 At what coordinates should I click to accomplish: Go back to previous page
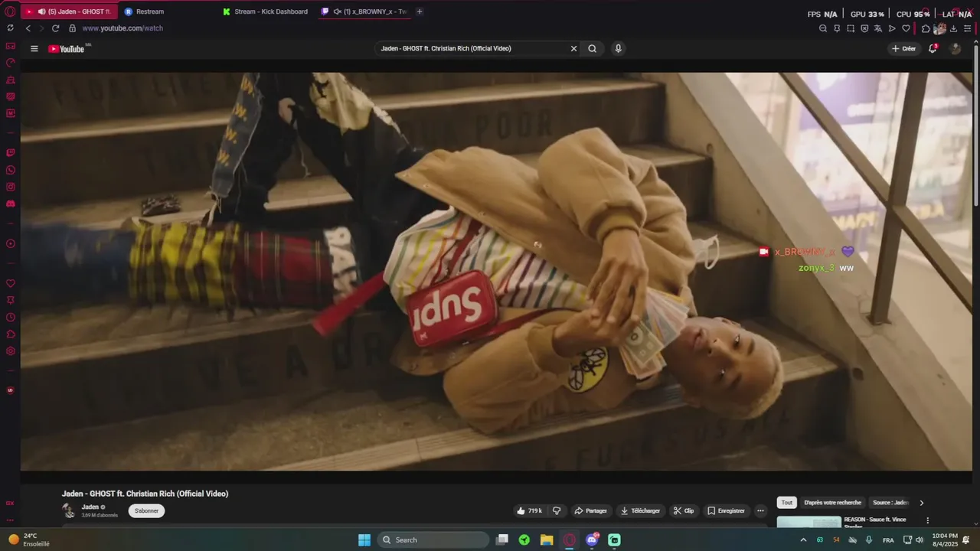click(x=28, y=28)
